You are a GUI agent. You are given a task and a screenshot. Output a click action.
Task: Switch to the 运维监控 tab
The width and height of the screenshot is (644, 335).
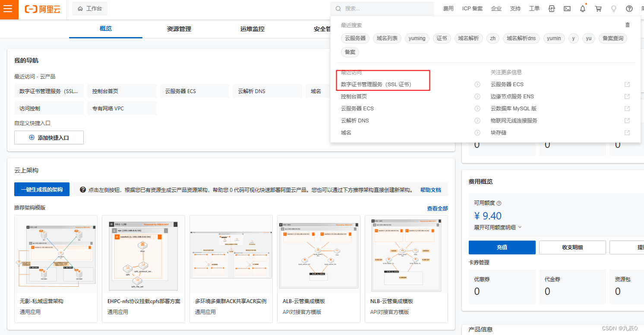[253, 29]
